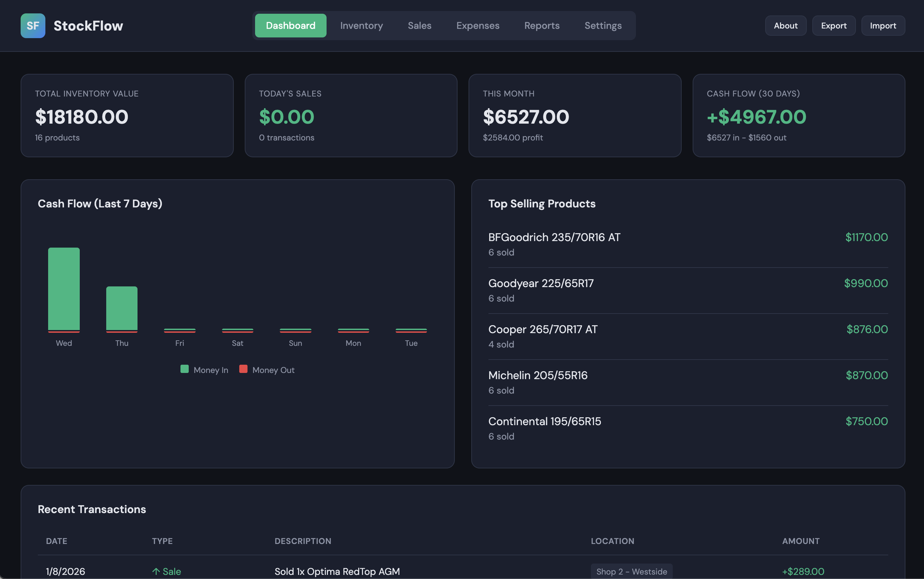Switch to the Inventory tab
The image size is (924, 579).
(361, 25)
